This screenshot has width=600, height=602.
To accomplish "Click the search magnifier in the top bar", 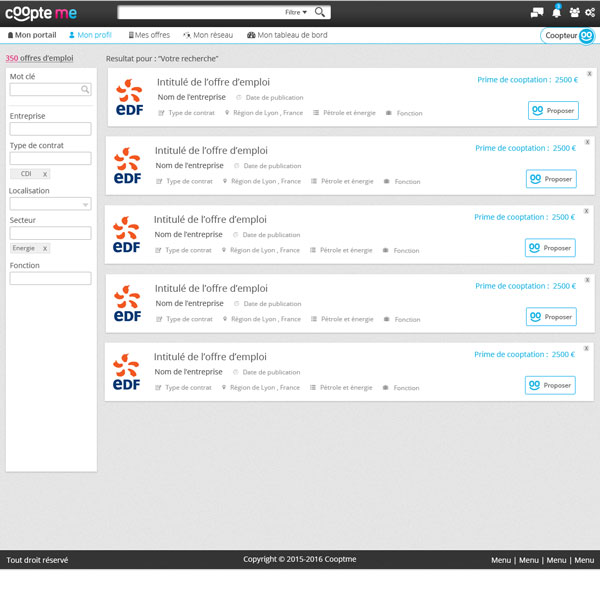I will coord(320,12).
